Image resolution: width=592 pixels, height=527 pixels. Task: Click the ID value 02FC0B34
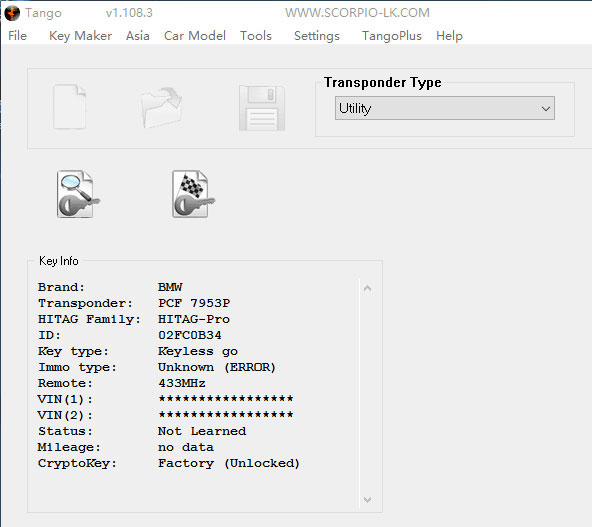point(190,335)
